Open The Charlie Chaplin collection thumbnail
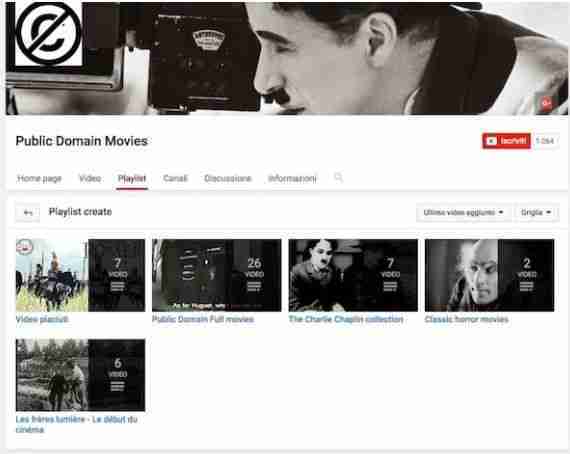 [x=353, y=275]
